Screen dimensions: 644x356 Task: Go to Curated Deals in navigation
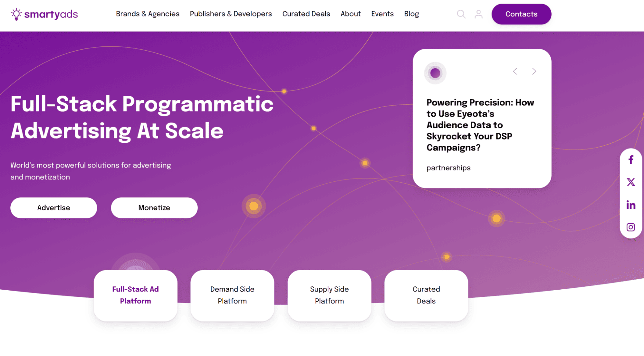pos(306,14)
